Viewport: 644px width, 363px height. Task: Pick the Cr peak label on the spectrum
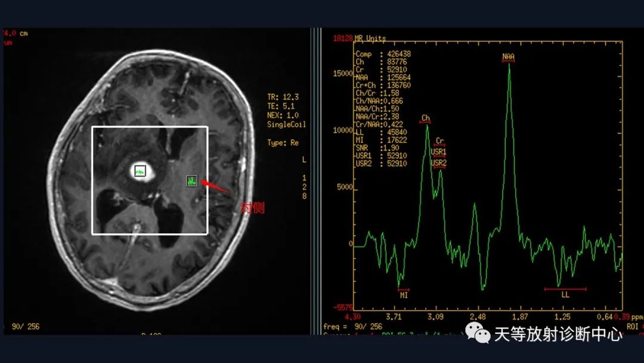pos(439,141)
